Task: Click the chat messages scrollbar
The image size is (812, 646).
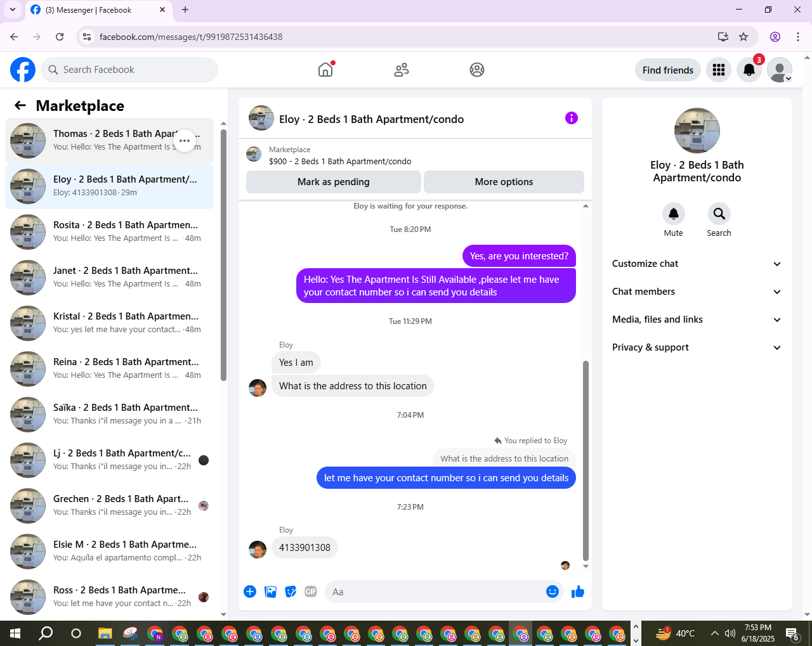Action: coord(586,460)
